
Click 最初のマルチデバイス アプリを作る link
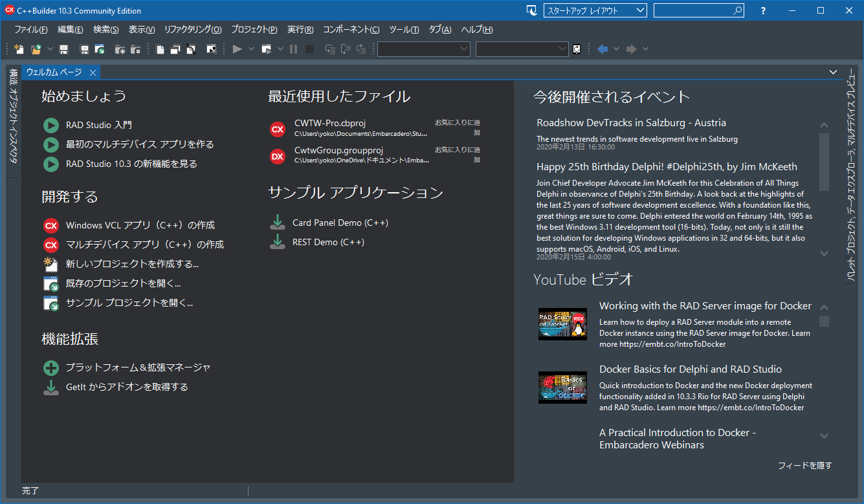click(x=140, y=144)
